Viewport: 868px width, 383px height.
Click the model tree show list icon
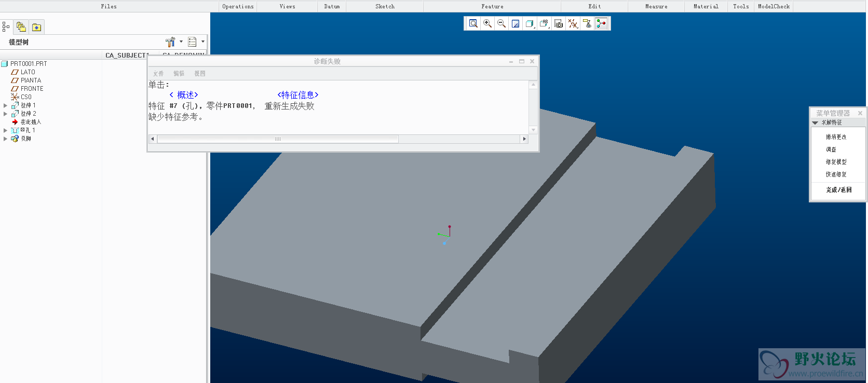coord(192,42)
